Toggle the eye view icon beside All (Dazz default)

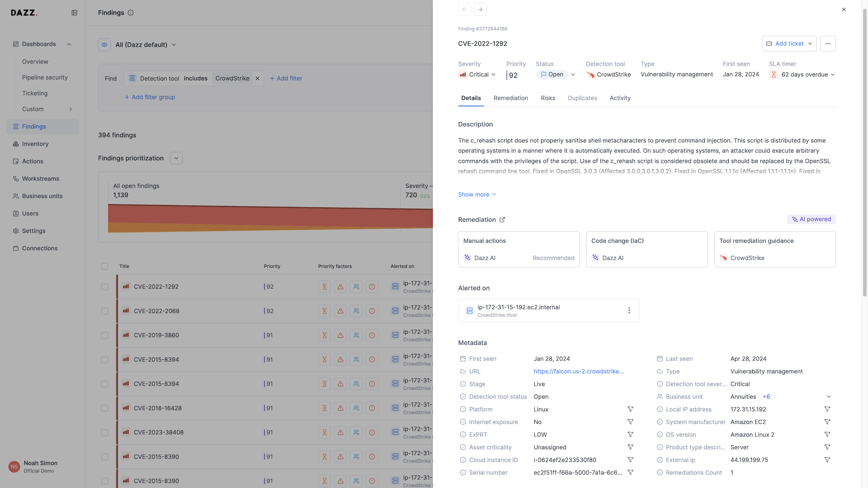click(x=104, y=45)
